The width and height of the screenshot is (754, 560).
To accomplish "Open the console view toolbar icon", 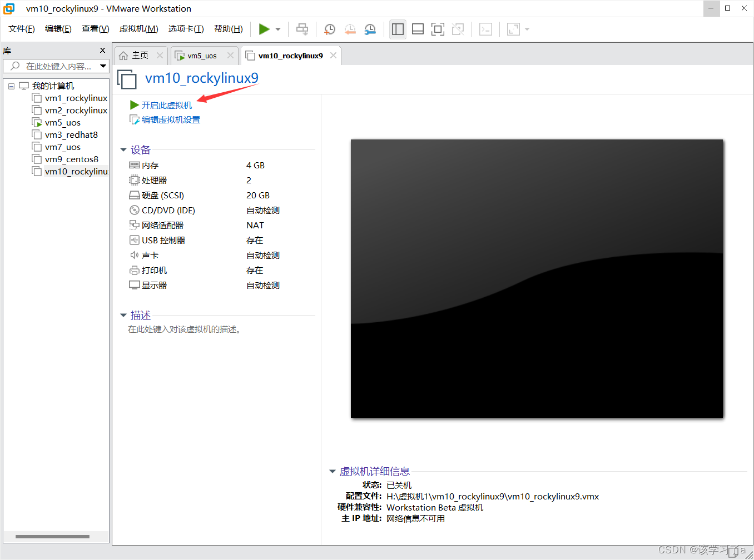I will point(485,29).
